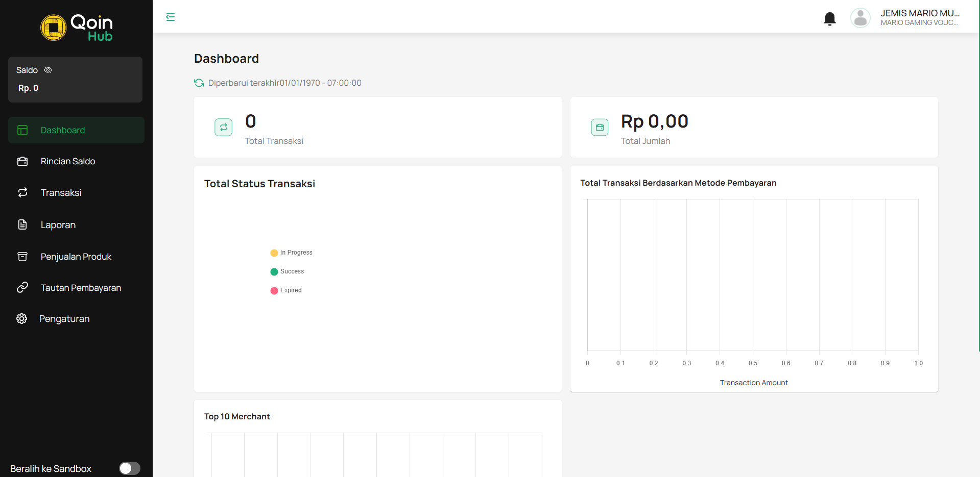The image size is (980, 477).
Task: Click the Qoin Hub logo
Action: coord(76,28)
